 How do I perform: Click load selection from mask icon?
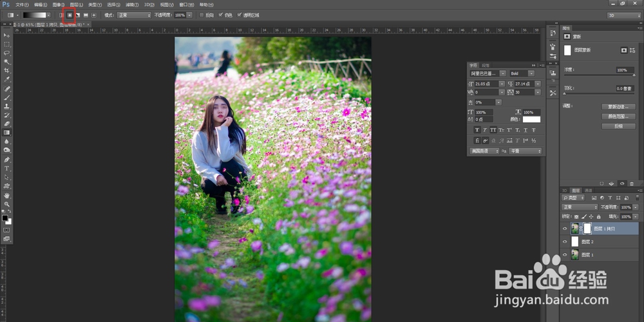point(601,184)
